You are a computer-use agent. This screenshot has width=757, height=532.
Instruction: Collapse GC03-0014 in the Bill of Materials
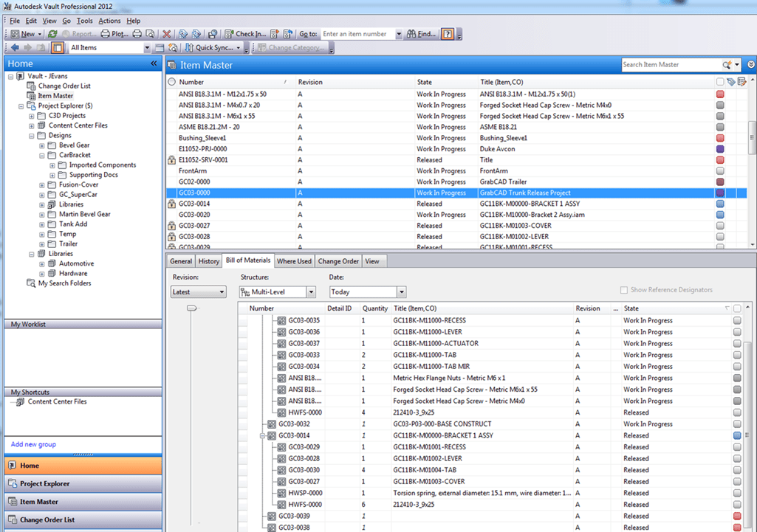click(263, 435)
